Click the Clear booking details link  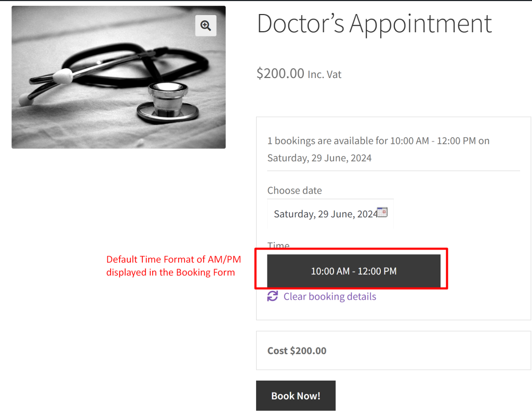[x=329, y=296]
